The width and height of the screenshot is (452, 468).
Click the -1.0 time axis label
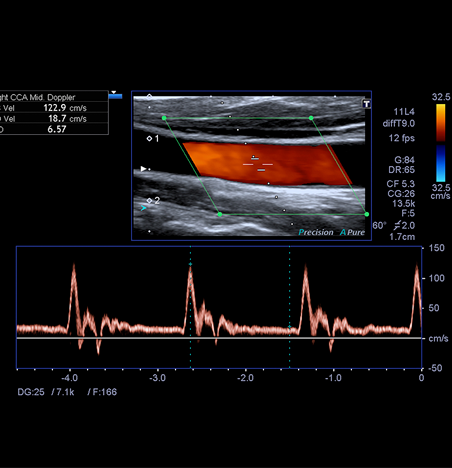[333, 378]
